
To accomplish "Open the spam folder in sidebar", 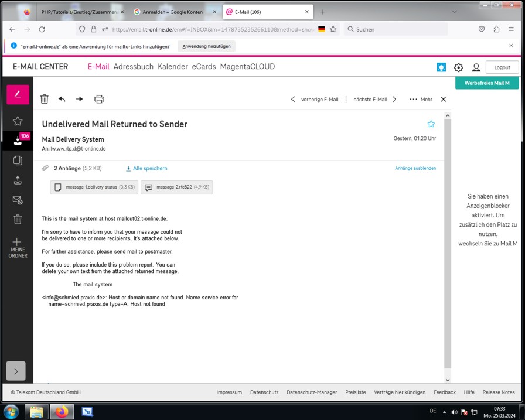I will [18, 200].
